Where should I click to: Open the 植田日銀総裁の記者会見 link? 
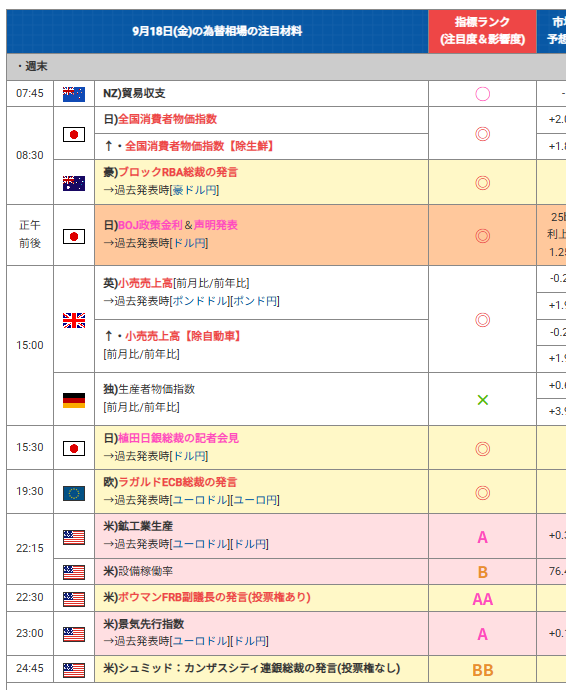pos(178,438)
